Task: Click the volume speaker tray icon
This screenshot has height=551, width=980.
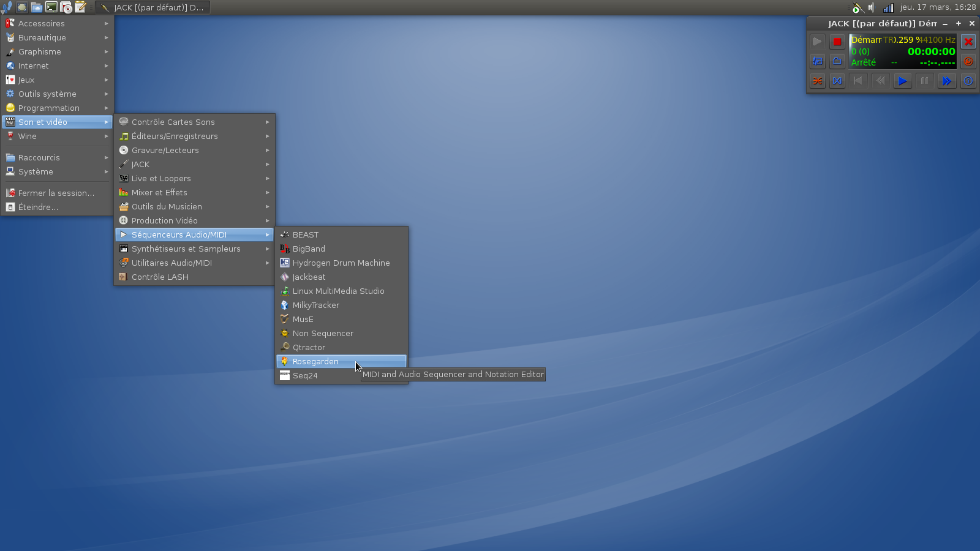Action: 872,7
